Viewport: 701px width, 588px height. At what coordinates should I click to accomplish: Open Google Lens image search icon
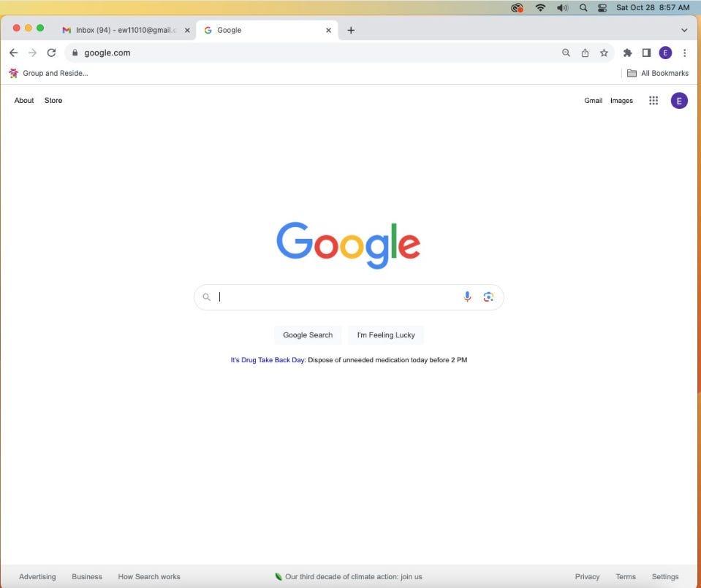click(x=488, y=297)
